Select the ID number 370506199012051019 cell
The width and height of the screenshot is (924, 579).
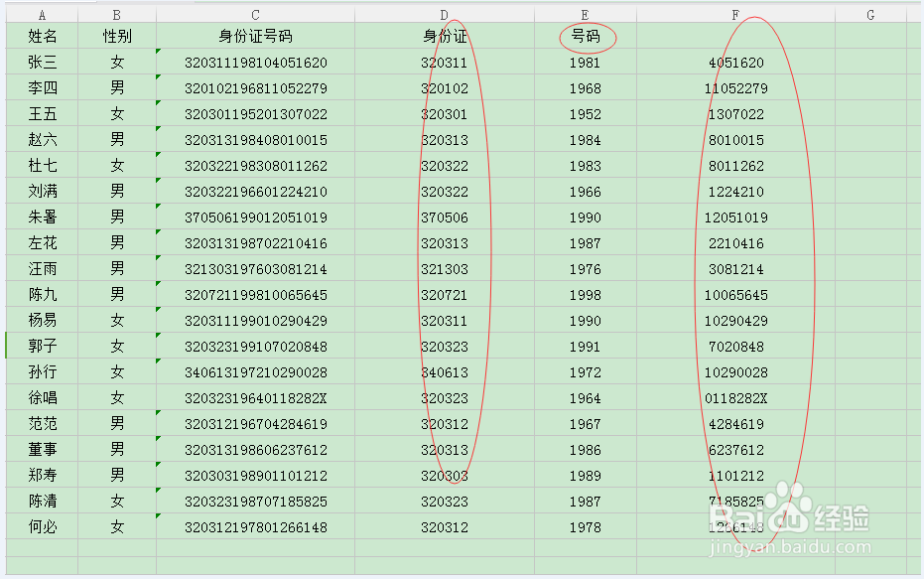pos(254,217)
